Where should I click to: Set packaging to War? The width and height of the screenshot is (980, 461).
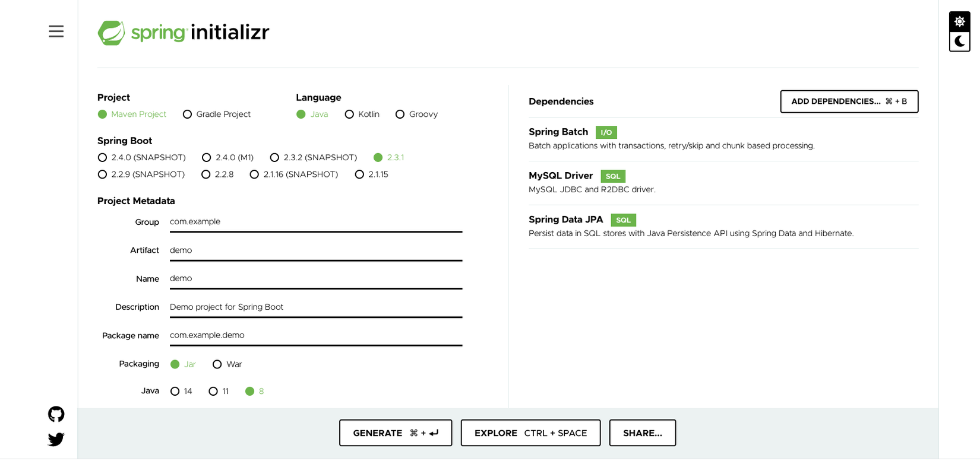[x=217, y=364]
